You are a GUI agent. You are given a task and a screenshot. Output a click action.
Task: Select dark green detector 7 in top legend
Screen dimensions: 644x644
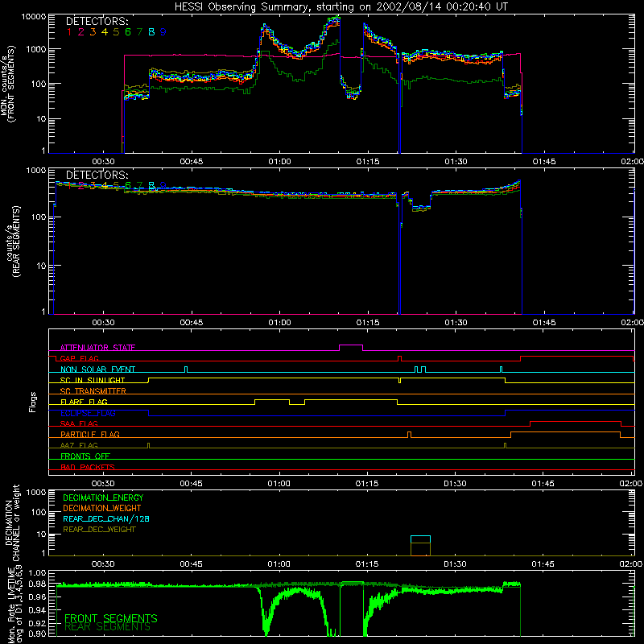click(x=139, y=32)
